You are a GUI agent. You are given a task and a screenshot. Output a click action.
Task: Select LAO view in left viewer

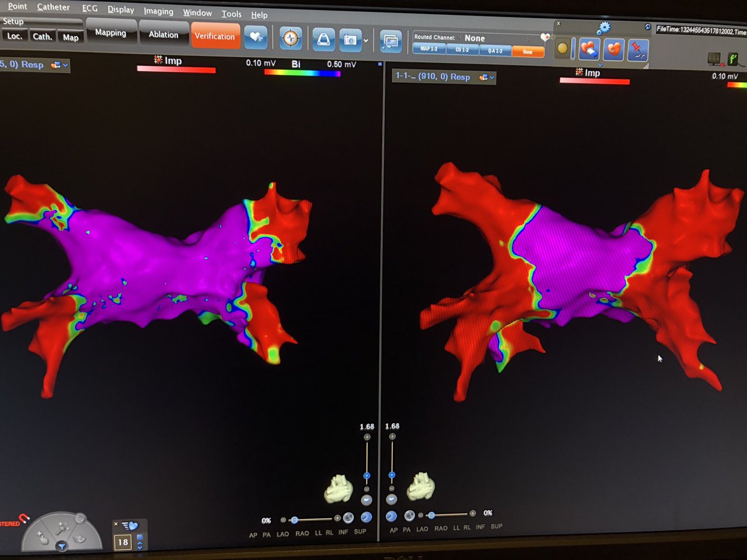pyautogui.click(x=283, y=534)
